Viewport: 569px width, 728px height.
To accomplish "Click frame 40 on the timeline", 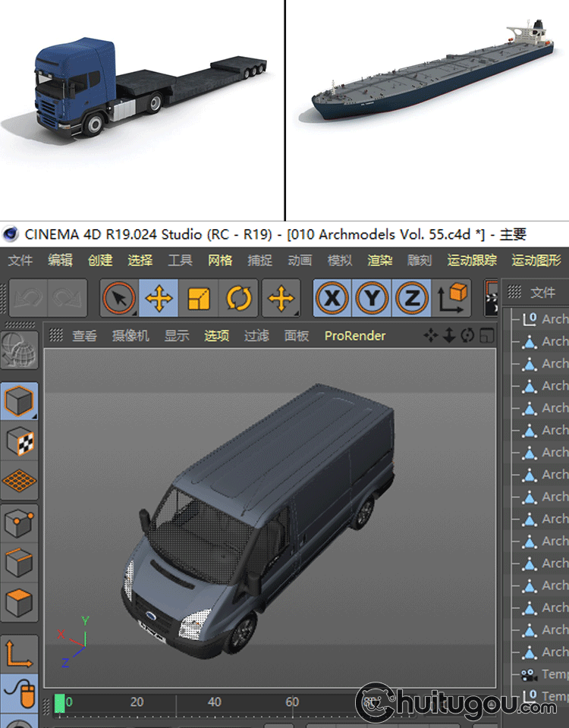I will 214,702.
